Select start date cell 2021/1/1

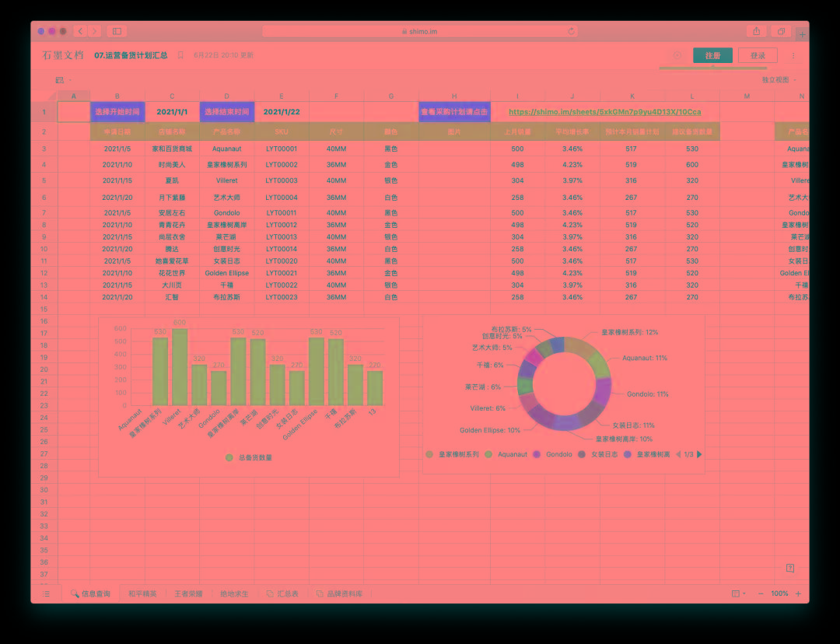[x=172, y=112]
